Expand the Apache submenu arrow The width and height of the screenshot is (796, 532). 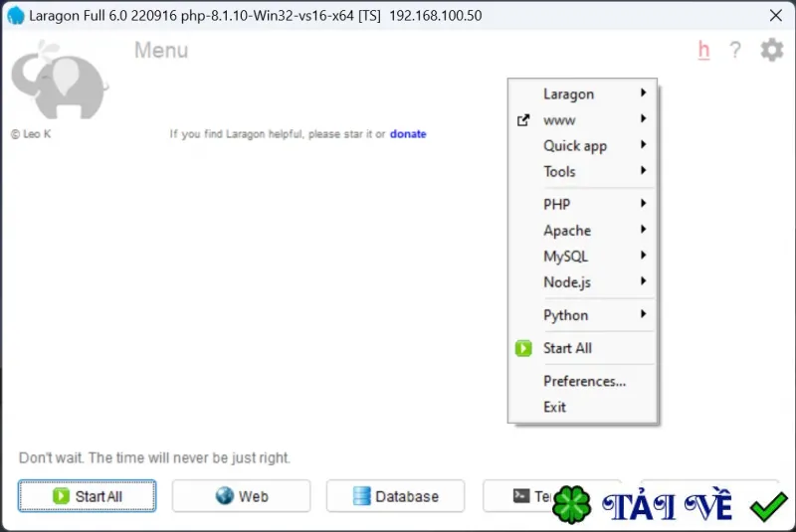coord(643,229)
